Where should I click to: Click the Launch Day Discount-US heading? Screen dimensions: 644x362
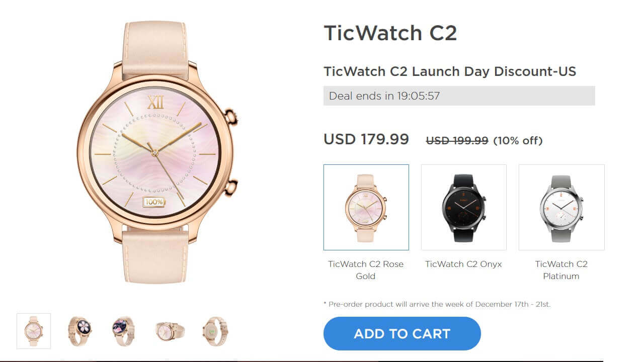[x=450, y=71]
